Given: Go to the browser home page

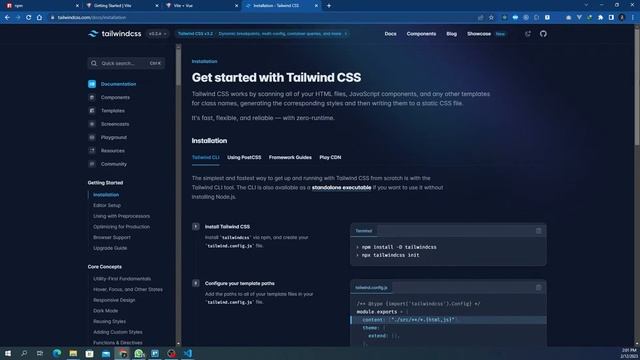Looking at the screenshot, I should (39, 18).
